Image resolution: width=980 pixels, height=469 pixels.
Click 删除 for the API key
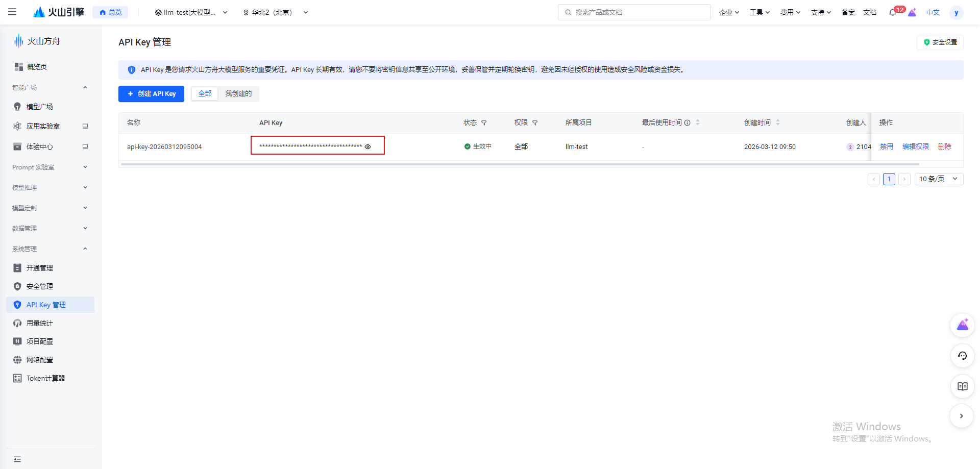pos(944,146)
